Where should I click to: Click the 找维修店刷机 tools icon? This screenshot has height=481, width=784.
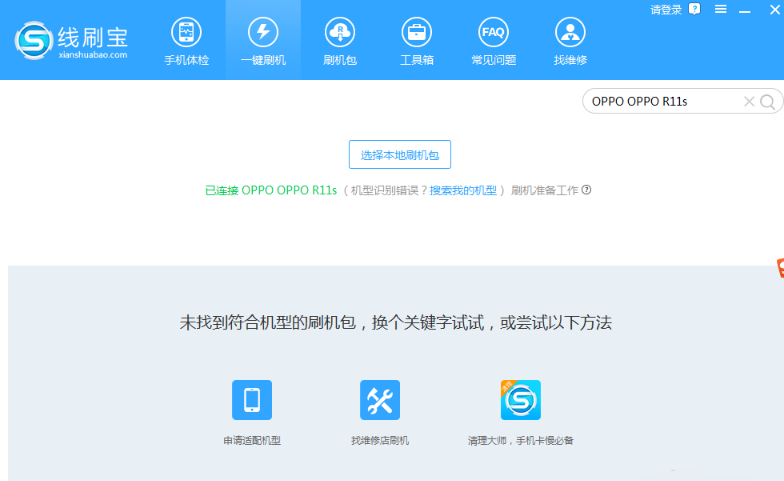(x=380, y=400)
